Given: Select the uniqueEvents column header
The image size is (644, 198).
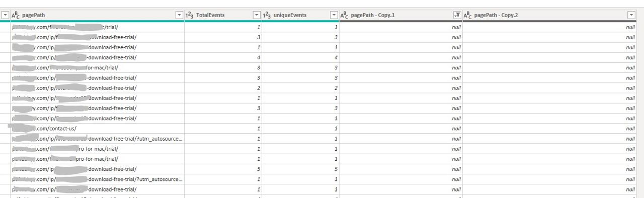Looking at the screenshot, I should (300, 16).
